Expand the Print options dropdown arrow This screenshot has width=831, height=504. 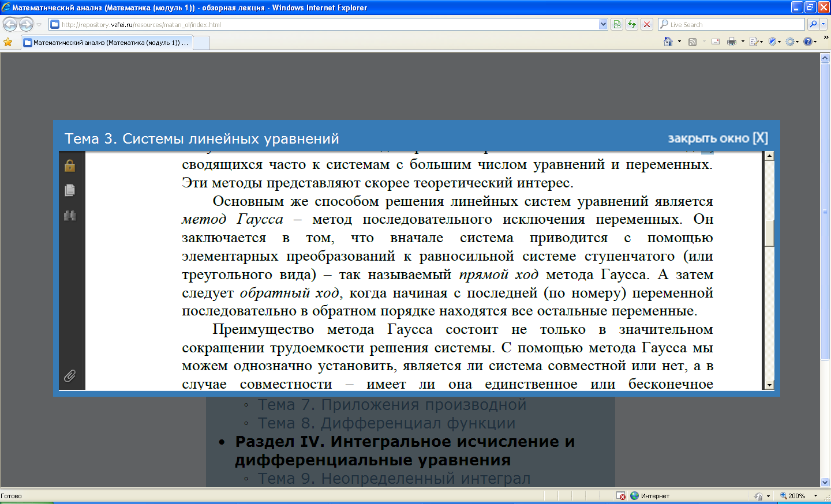coord(743,42)
